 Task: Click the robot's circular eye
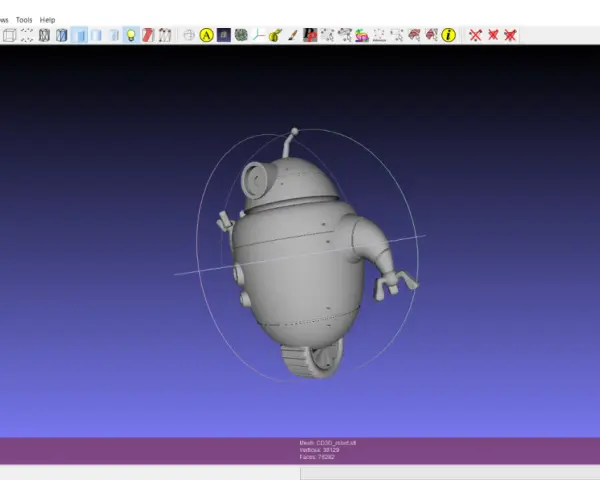click(x=254, y=179)
